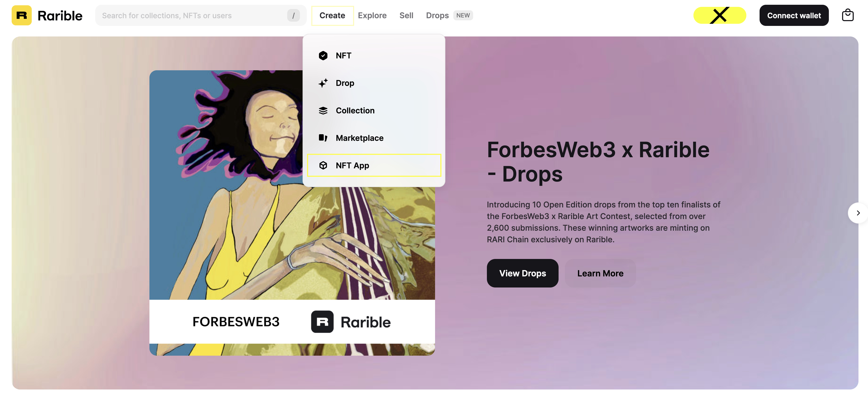Click the NFT hexagon checkmark icon
The width and height of the screenshot is (868, 399).
[323, 55]
